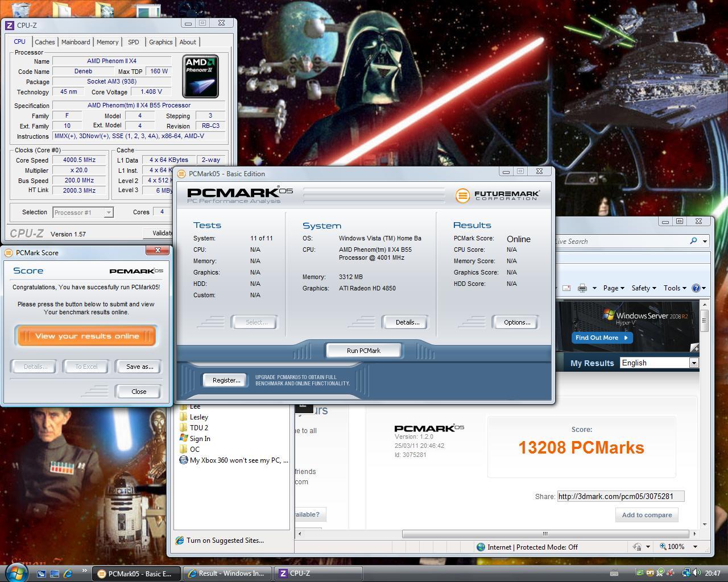Click View your results online button
The height and width of the screenshot is (582, 728).
point(86,336)
